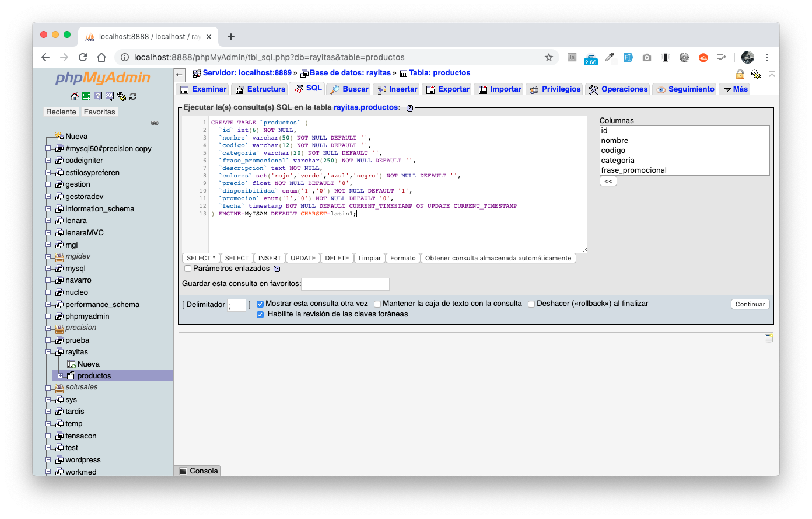
Task: Expand the tardis database node
Action: point(48,412)
